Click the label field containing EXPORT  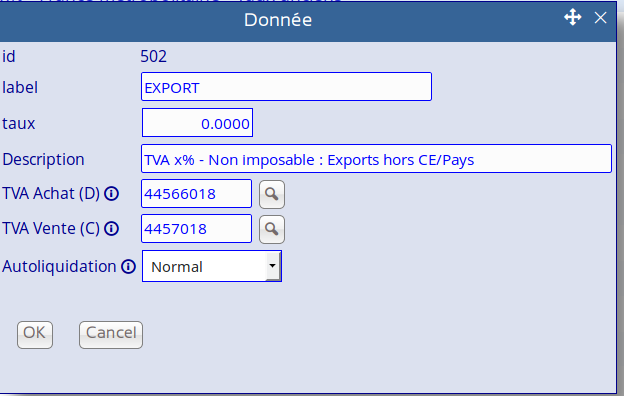(286, 87)
